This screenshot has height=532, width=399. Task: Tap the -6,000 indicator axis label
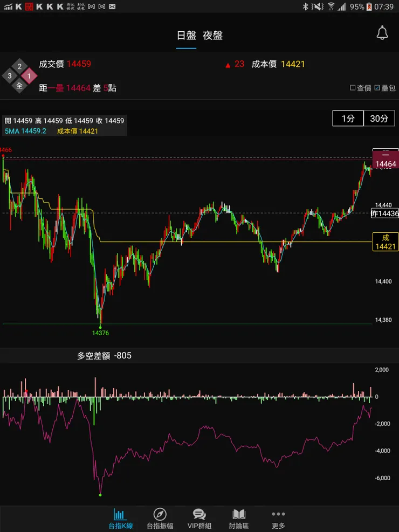pyautogui.click(x=382, y=478)
